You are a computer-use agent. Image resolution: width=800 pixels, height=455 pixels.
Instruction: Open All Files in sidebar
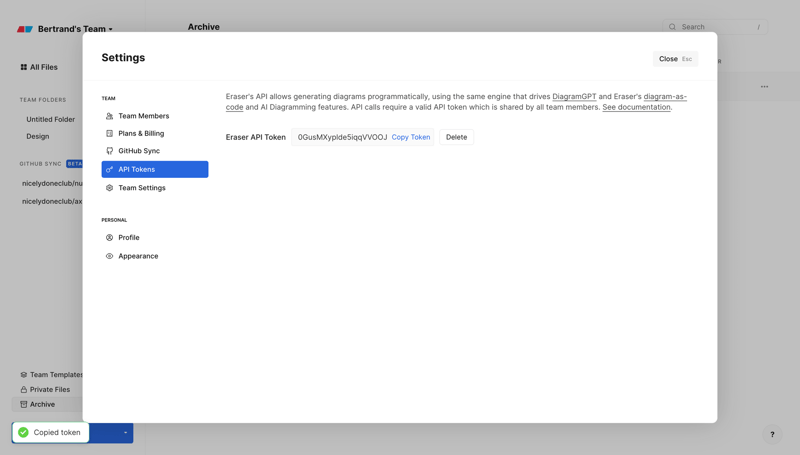[43, 67]
